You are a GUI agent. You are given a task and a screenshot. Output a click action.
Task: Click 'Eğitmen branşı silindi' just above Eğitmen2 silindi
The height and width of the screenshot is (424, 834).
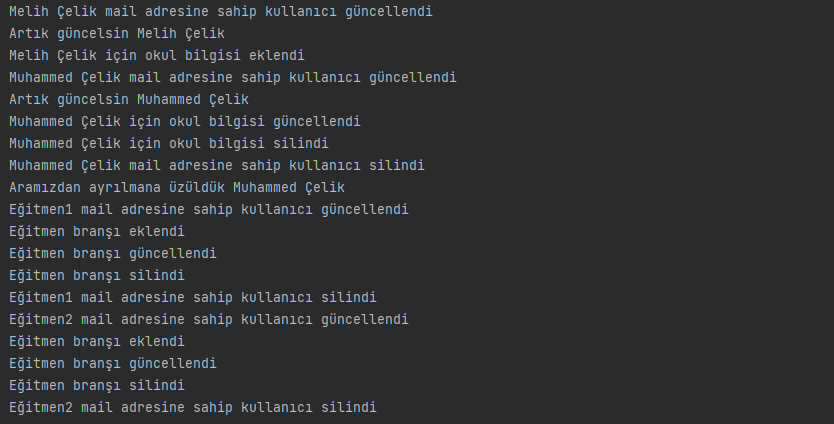(x=96, y=386)
